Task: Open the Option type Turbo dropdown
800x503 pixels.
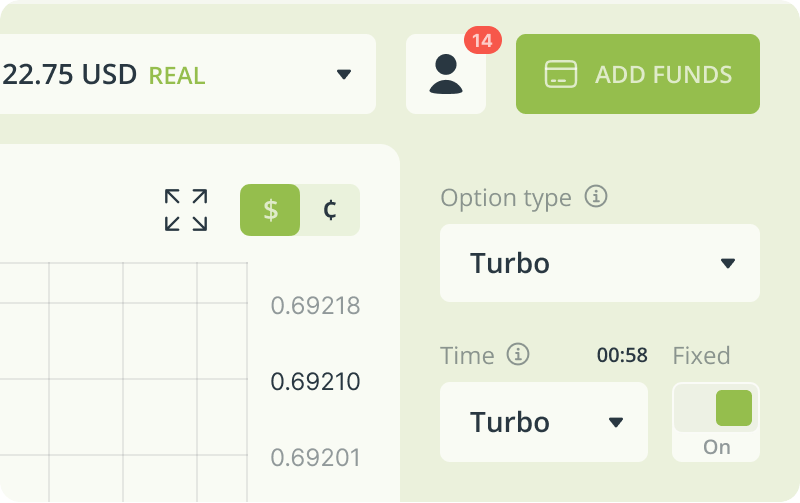Action: [x=599, y=263]
